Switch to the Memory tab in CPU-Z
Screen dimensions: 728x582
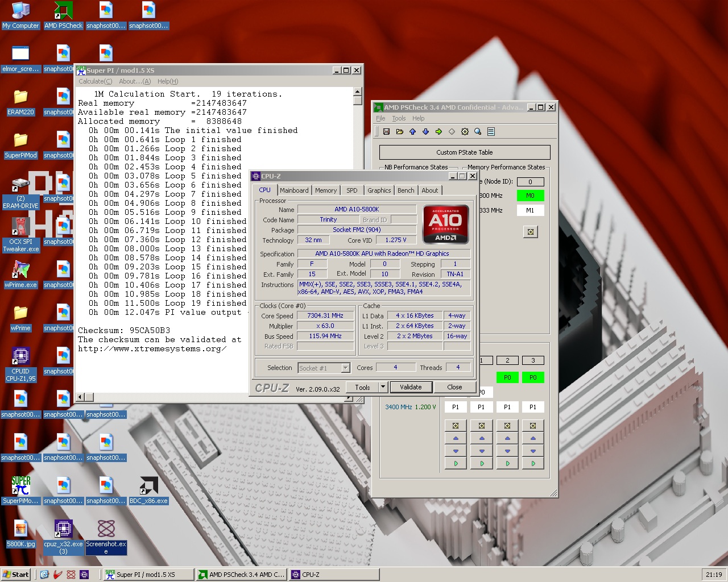(326, 190)
